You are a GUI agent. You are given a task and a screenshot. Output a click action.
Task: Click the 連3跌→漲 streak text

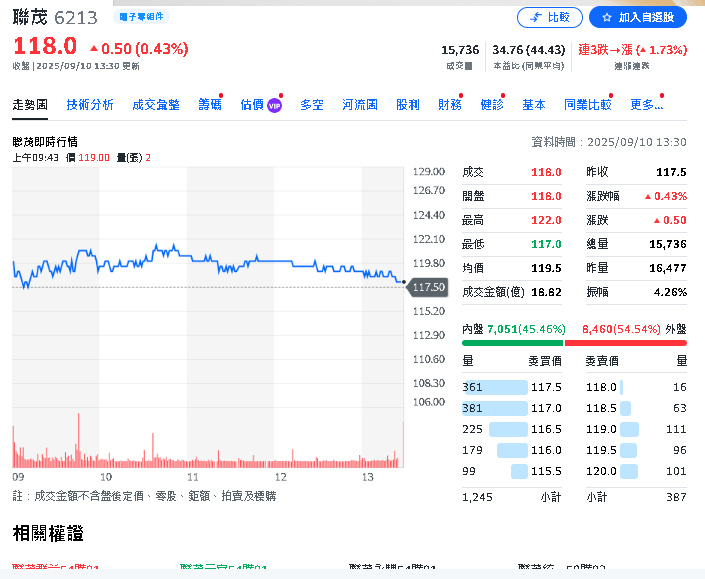pos(632,50)
